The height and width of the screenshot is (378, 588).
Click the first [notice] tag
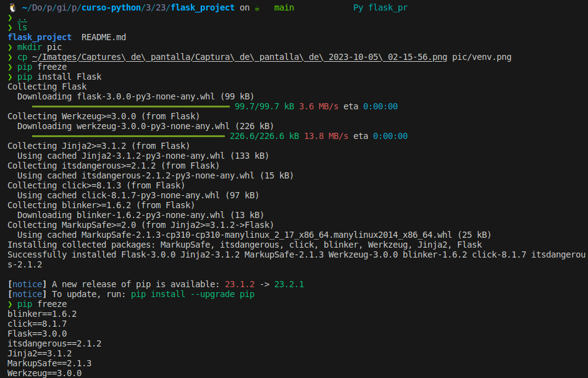(27, 284)
